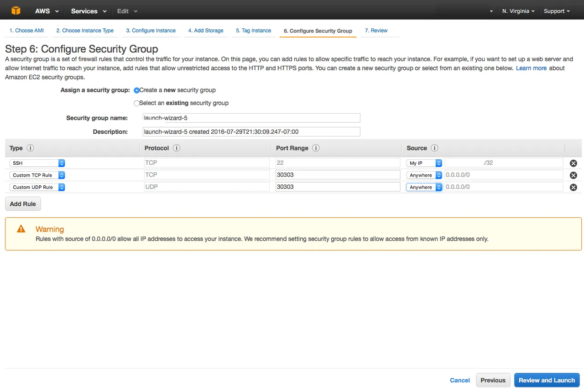Open the Custom TCP Rule type dropdown
Screen dimensions: 584x392
pyautogui.click(x=37, y=175)
